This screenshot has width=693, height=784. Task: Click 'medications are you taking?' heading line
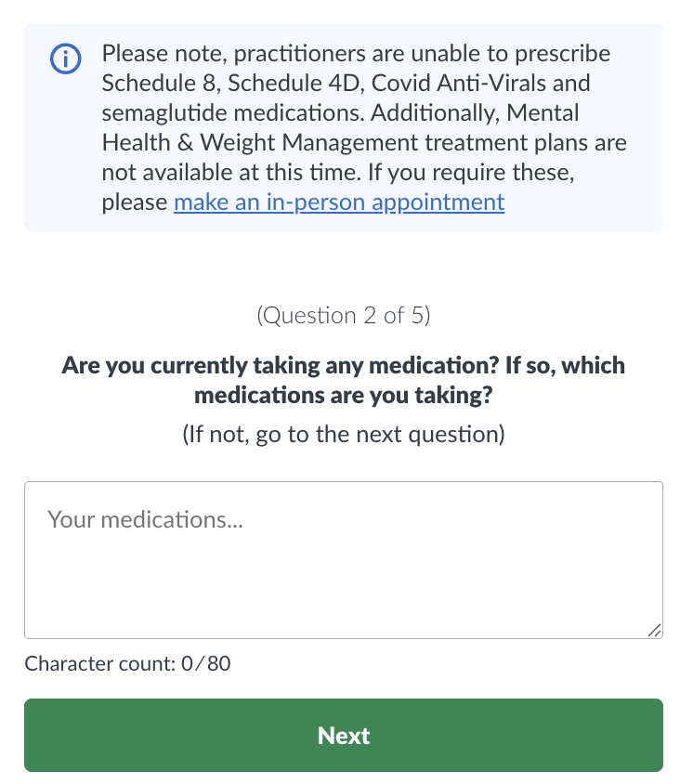(343, 396)
